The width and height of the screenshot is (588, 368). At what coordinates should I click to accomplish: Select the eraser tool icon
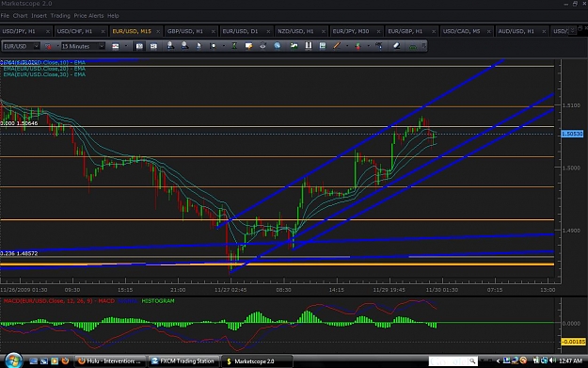396,46
